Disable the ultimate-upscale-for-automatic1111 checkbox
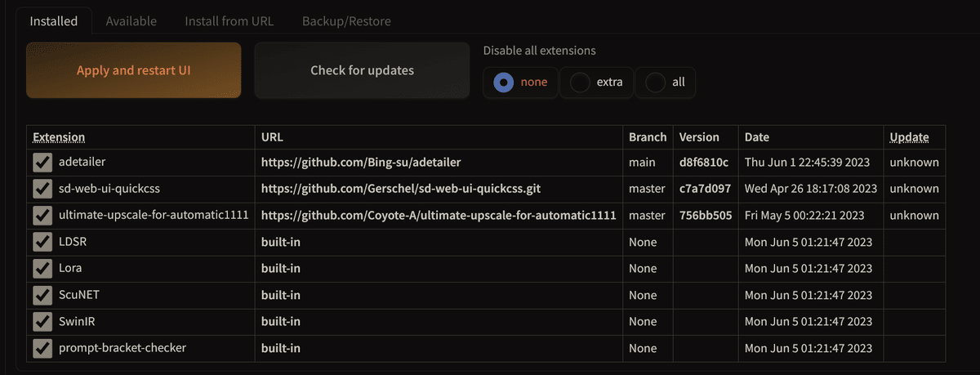 [42, 216]
